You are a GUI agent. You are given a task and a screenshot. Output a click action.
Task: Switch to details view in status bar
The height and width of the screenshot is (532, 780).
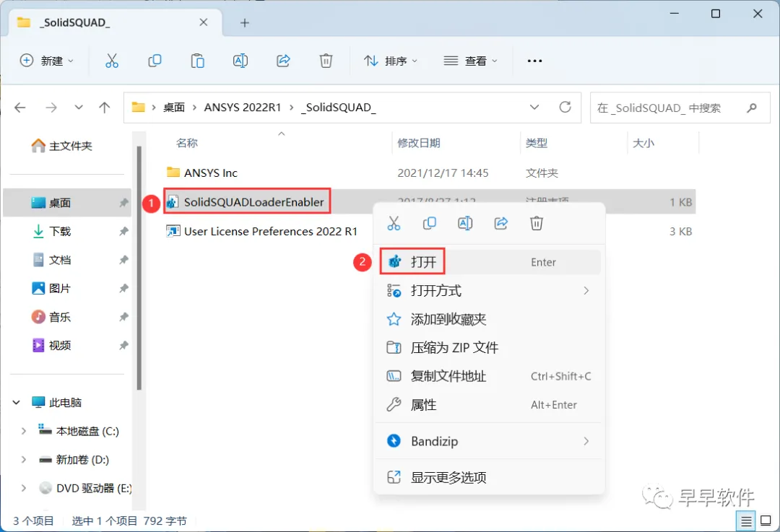coord(745,521)
